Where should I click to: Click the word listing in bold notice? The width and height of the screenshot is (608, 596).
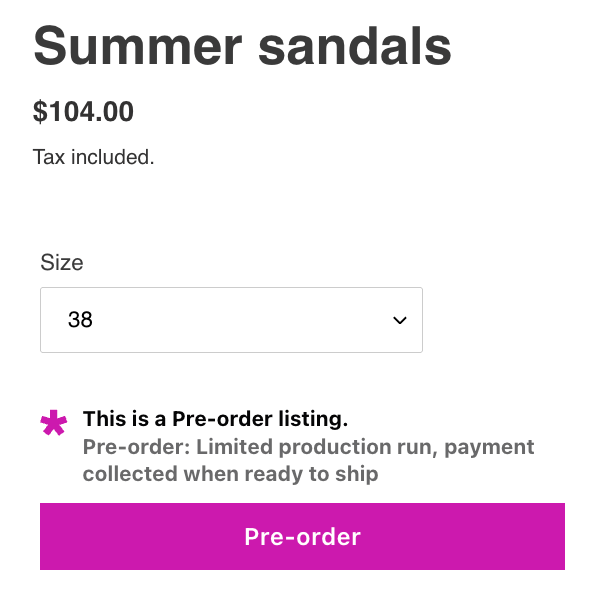click(312, 419)
